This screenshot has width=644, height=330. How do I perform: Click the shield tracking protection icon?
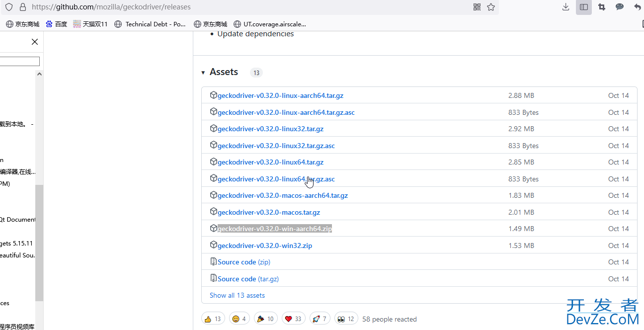(9, 7)
